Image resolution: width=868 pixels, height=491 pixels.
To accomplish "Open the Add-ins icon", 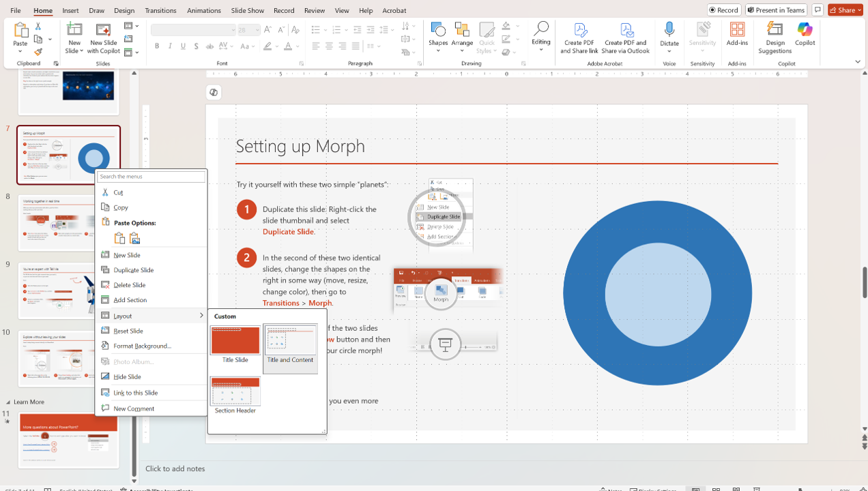I will [737, 30].
